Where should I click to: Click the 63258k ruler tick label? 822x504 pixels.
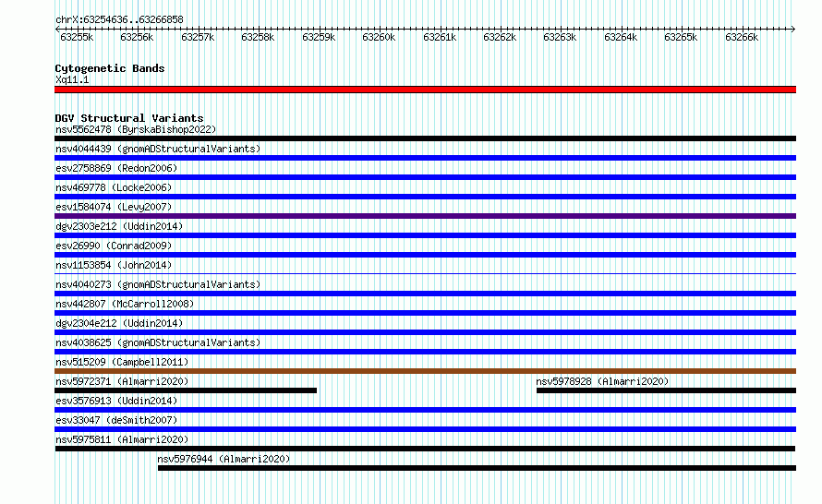pos(258,37)
